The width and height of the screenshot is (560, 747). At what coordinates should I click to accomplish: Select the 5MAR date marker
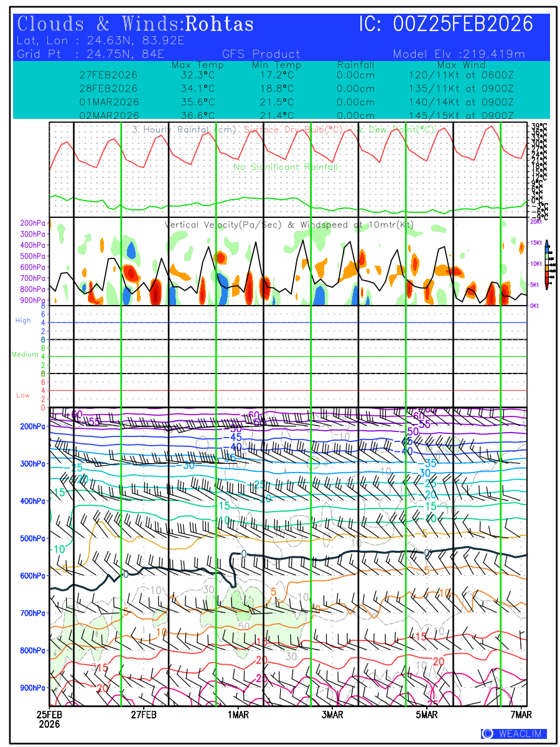(x=427, y=715)
